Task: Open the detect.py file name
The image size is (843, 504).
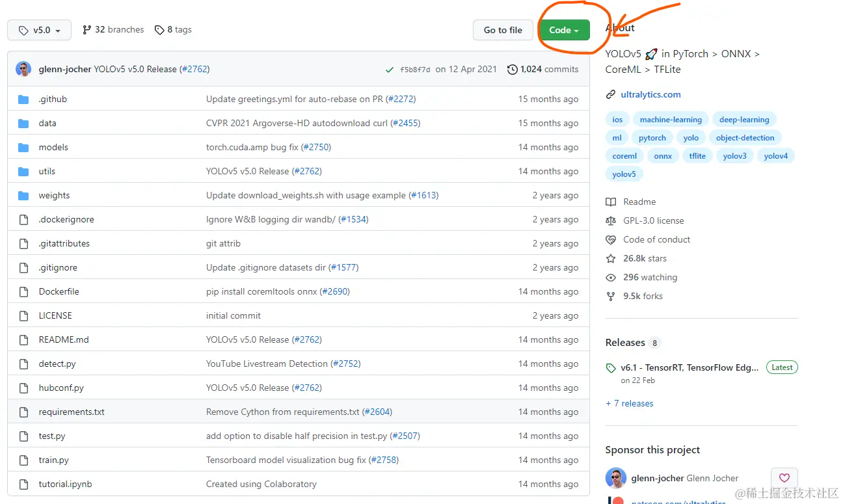Action: coord(57,364)
